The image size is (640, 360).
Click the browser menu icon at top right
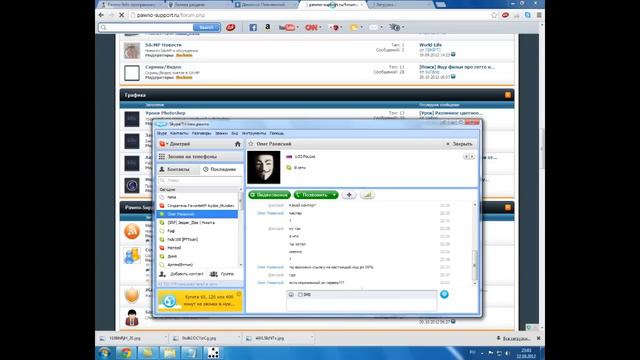[539, 15]
